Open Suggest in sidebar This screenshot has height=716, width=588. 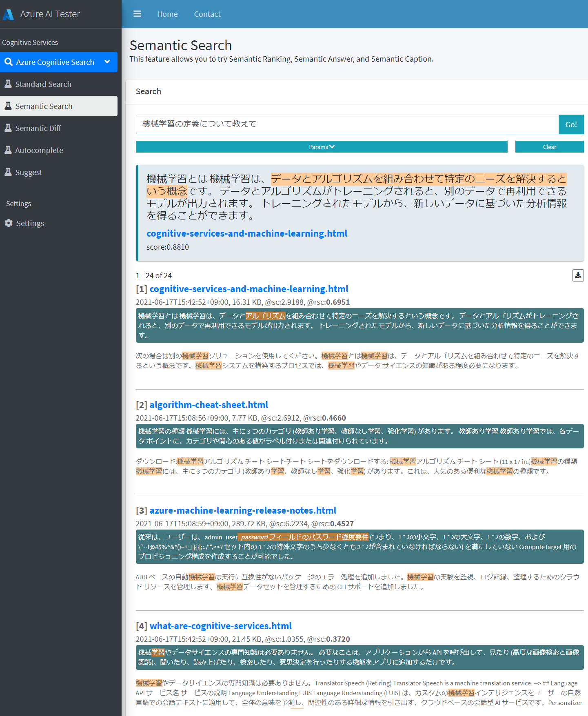tap(59, 172)
